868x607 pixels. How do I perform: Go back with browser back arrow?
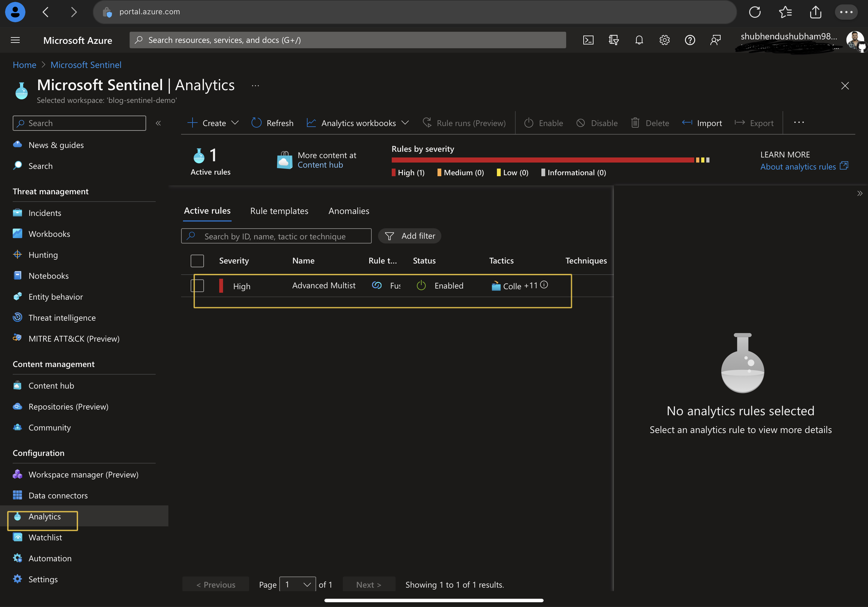point(46,12)
